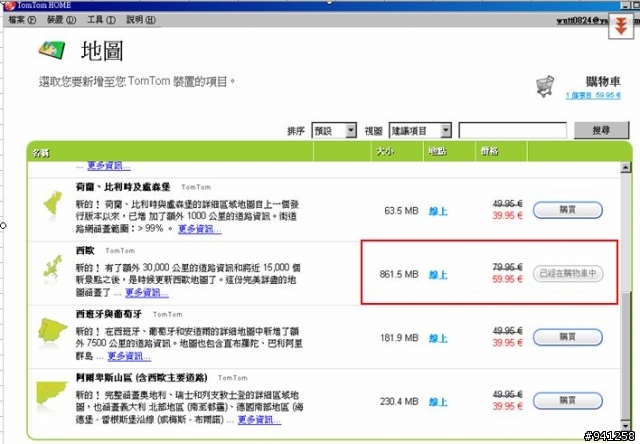The width and height of the screenshot is (640, 444).
Task: Click the 已經在購物車中 button
Action: tap(568, 273)
